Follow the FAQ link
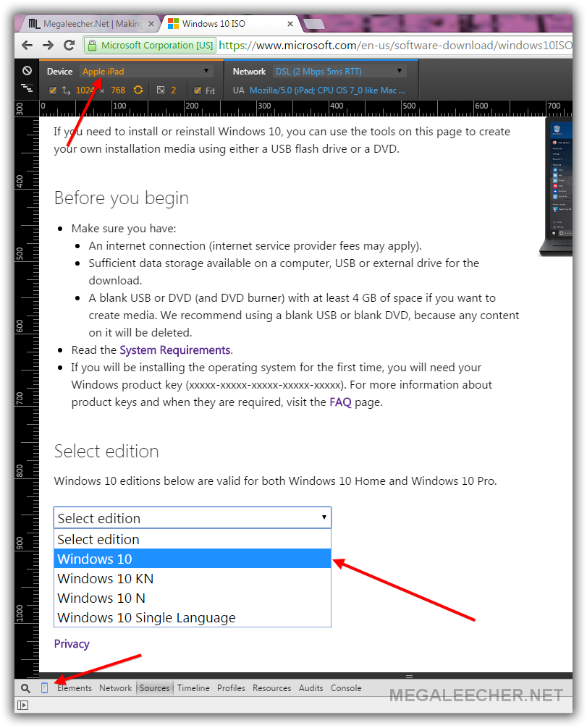The height and width of the screenshot is (728, 587). (x=340, y=402)
